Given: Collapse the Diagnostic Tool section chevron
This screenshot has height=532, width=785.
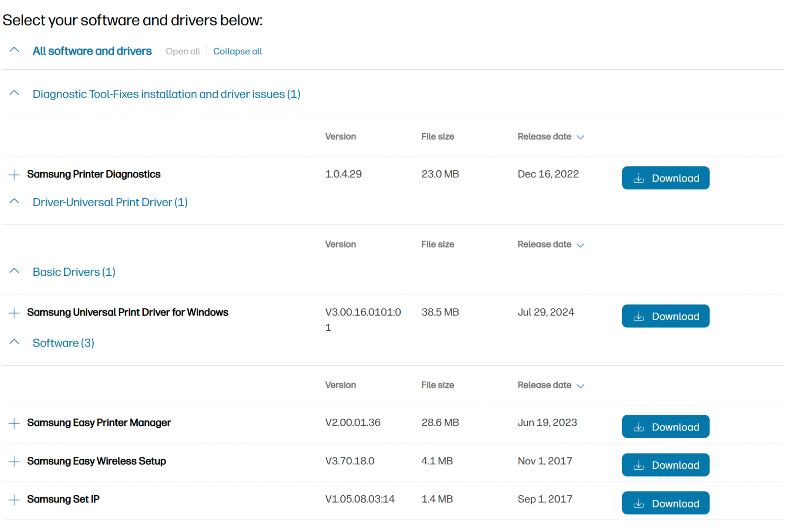Looking at the screenshot, I should coord(14,93).
